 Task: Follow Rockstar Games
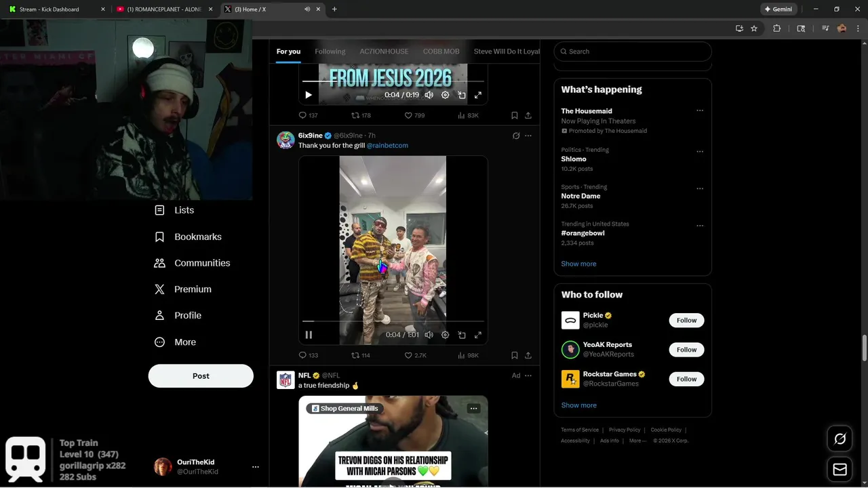[686, 379]
